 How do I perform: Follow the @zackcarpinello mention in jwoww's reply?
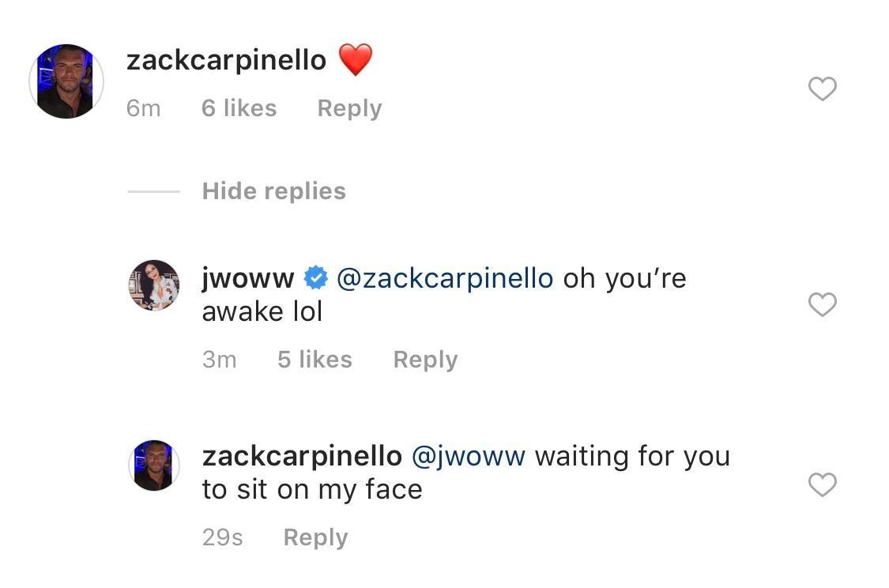(445, 278)
